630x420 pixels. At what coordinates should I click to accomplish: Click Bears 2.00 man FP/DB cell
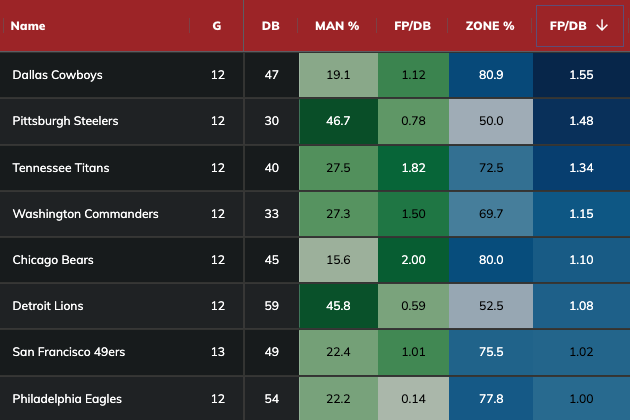pos(413,260)
